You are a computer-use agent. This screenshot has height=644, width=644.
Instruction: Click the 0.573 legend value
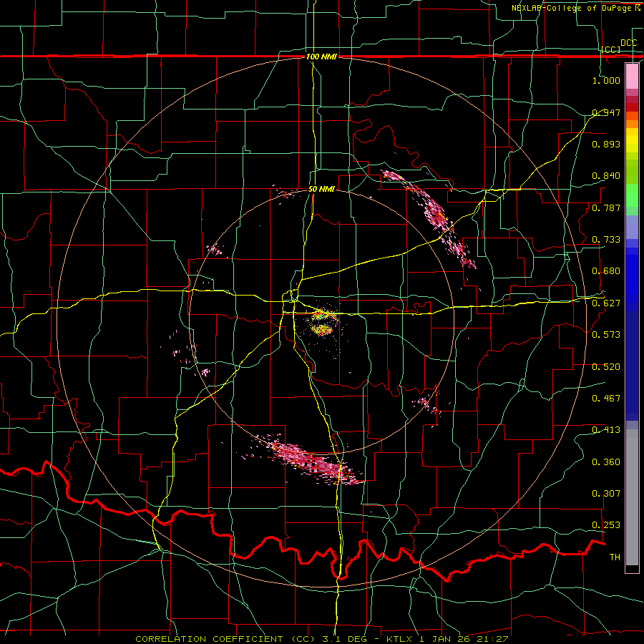pos(606,335)
